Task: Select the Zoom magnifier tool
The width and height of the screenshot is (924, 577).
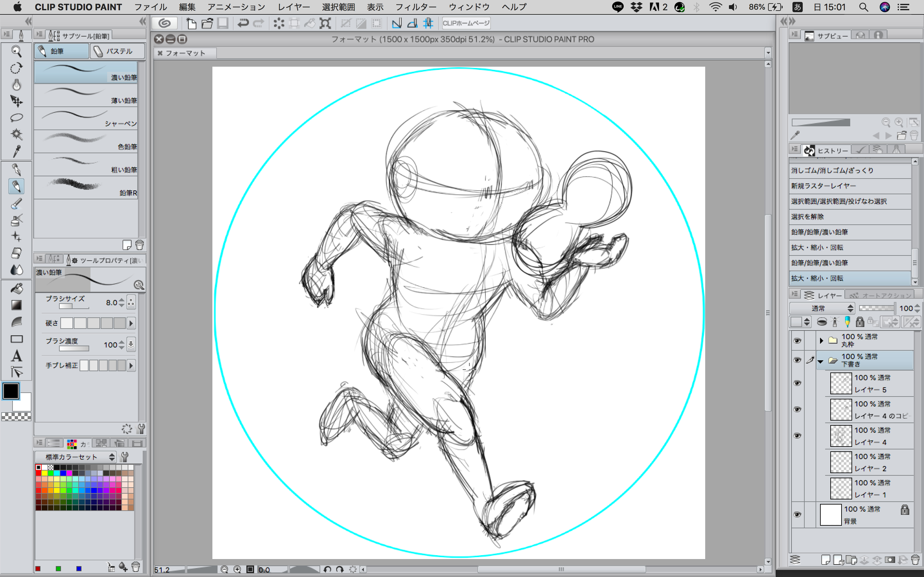Action: tap(16, 51)
